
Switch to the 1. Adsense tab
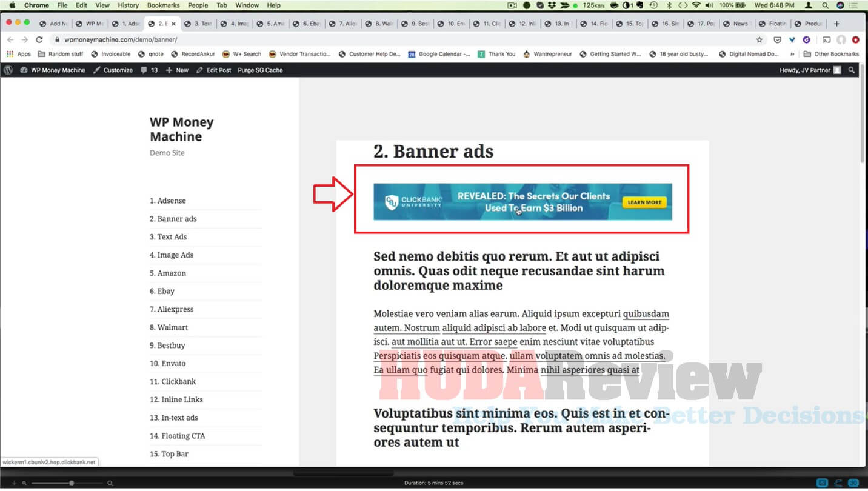pos(126,24)
